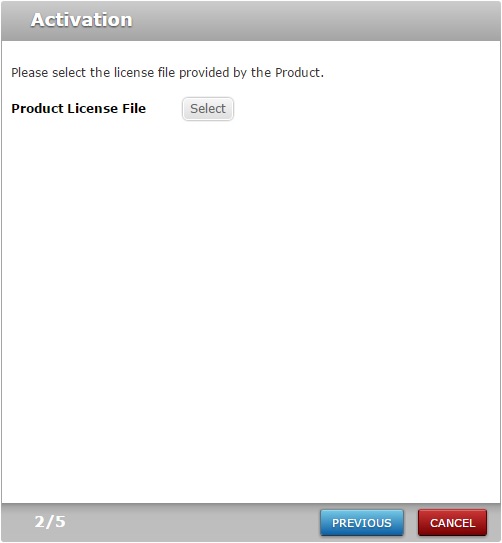Open file chooser via Select
The image size is (502, 543).
[208, 109]
